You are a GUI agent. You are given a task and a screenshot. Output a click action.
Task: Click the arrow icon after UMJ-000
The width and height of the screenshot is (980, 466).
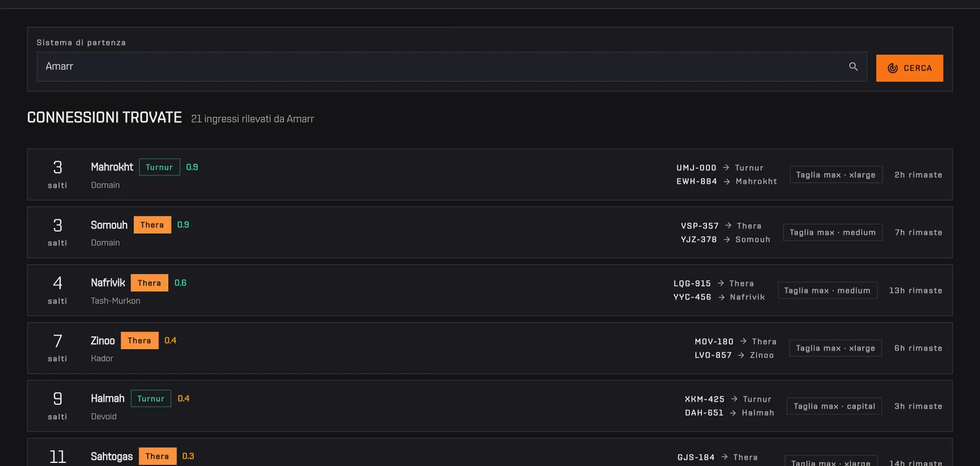(726, 167)
